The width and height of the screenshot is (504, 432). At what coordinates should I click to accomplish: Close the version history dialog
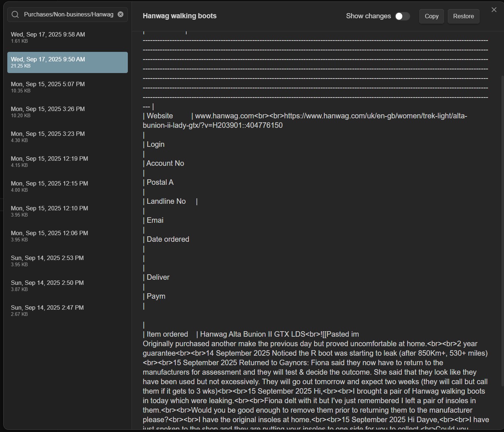(x=494, y=10)
